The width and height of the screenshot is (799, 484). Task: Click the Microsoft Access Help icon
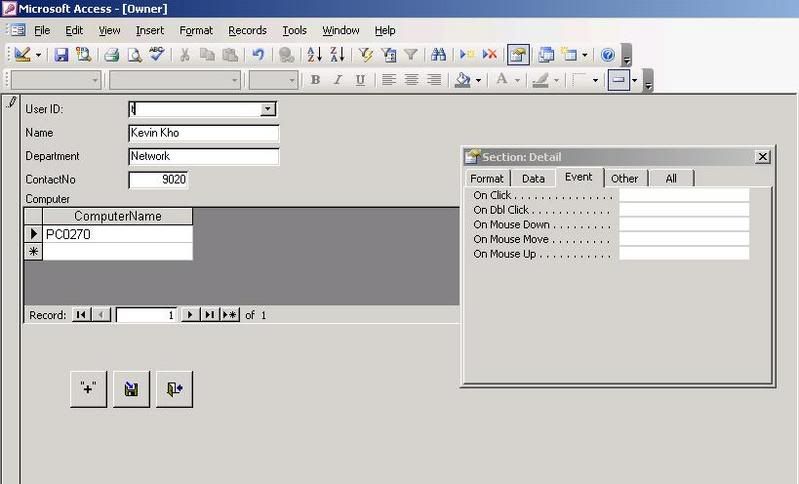coord(607,55)
